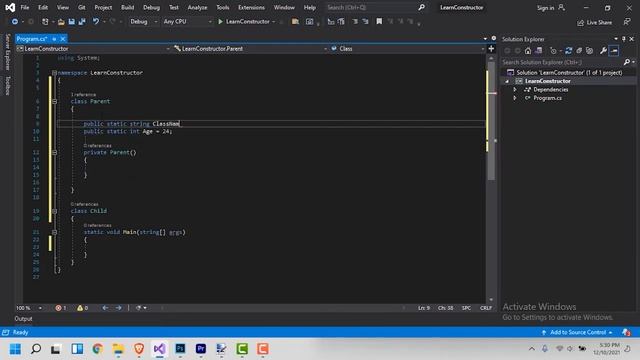The image size is (640, 360).
Task: Click Pending Changes Filter icon in Solution Explorer
Action: coord(553,51)
